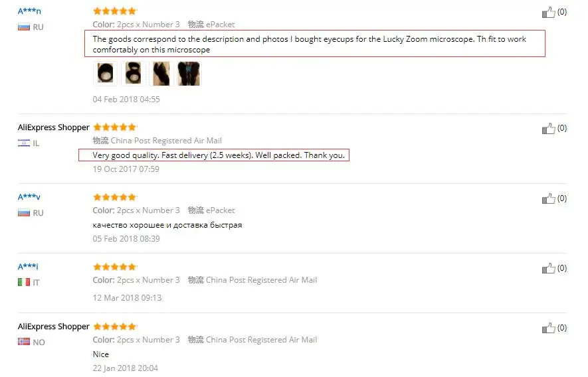View the third review photo thumbnail
The height and width of the screenshot is (377, 588).
click(161, 74)
